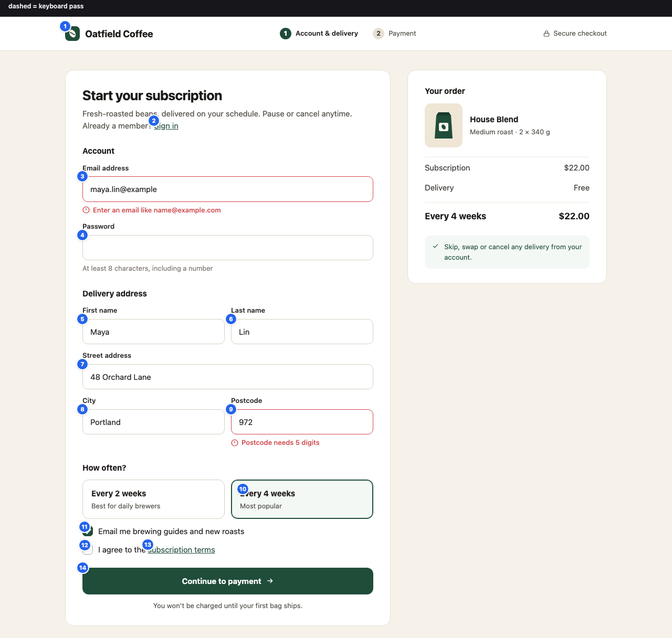Open the subscription terms link
The width and height of the screenshot is (672, 638).
tap(181, 550)
